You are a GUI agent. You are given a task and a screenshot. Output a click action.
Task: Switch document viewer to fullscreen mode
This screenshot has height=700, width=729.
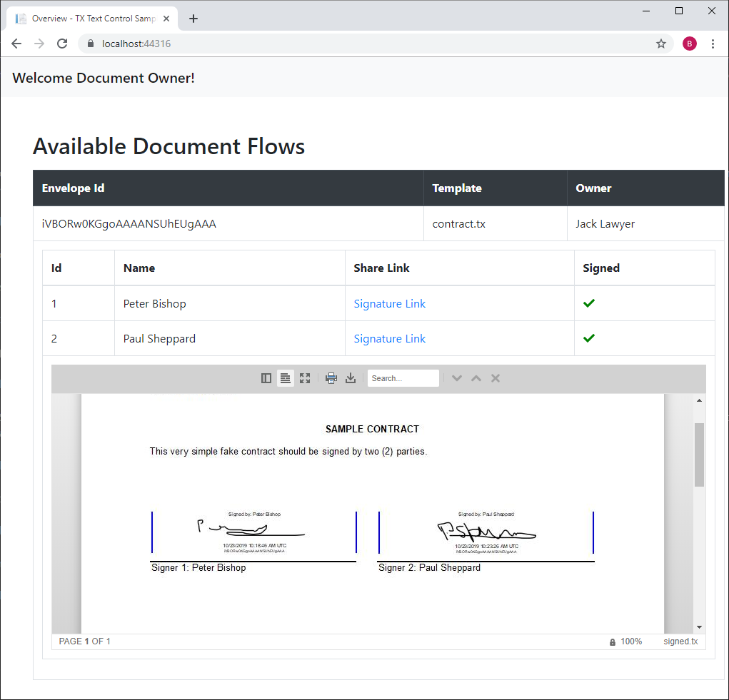pyautogui.click(x=305, y=378)
